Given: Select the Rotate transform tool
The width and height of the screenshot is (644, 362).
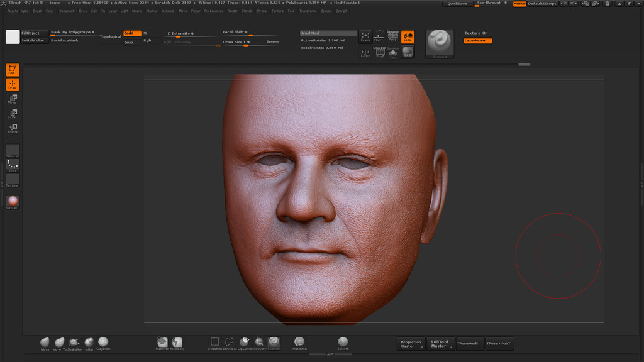Looking at the screenshot, I should tap(13, 128).
